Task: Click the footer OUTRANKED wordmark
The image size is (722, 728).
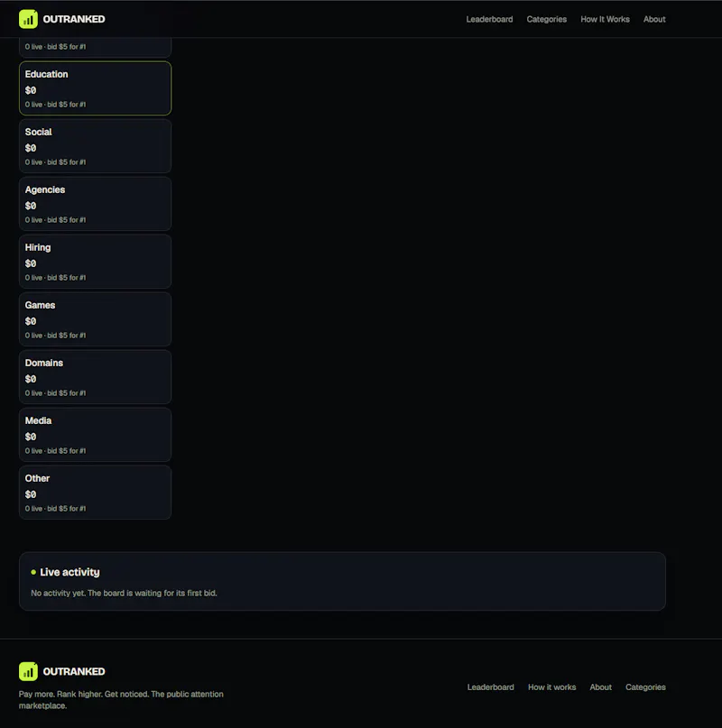Action: [74, 671]
